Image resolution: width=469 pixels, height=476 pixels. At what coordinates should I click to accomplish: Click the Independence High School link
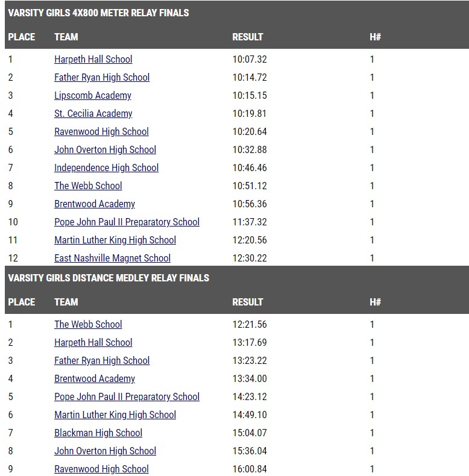coord(106,168)
